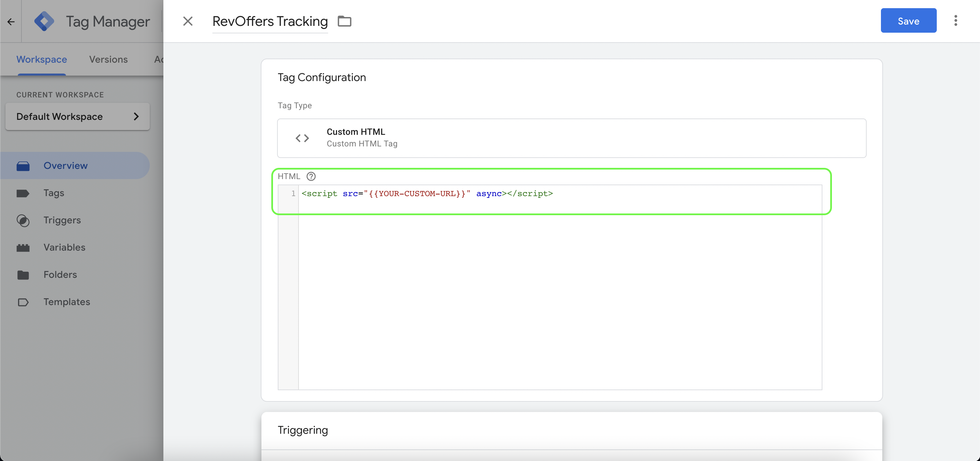The height and width of the screenshot is (461, 980).
Task: Click the Custom HTML code brackets icon
Action: point(302,138)
